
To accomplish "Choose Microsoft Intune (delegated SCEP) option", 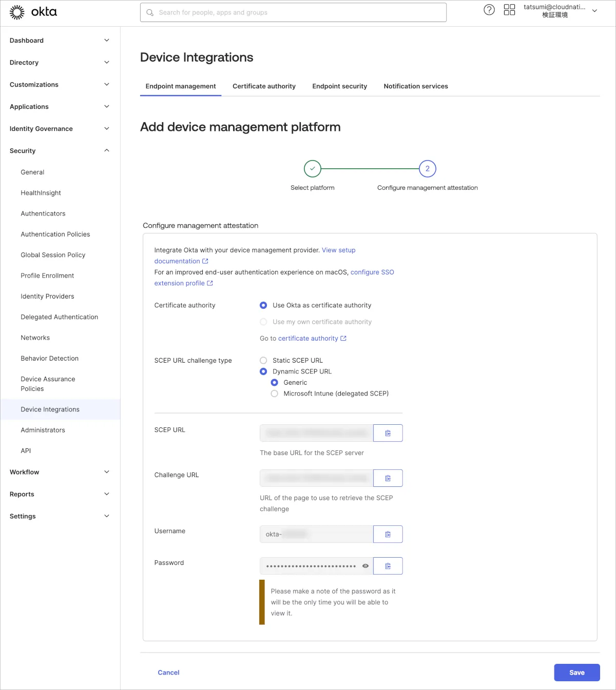I will pyautogui.click(x=275, y=393).
